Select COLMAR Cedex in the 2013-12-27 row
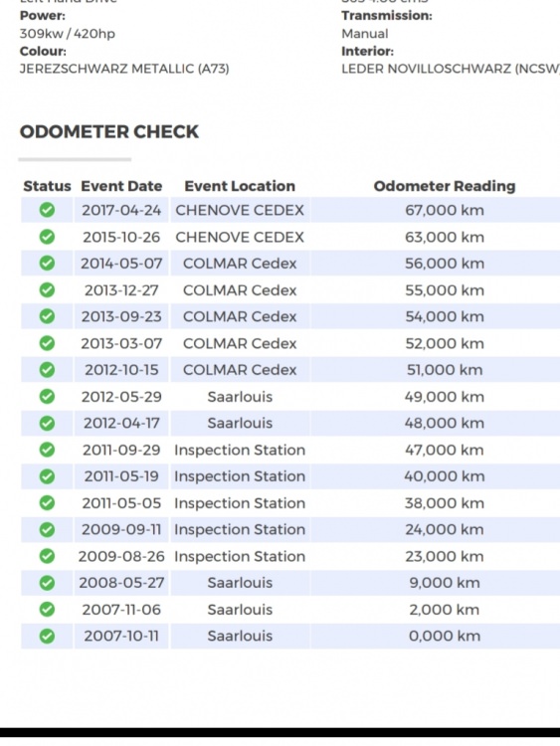 pos(240,290)
